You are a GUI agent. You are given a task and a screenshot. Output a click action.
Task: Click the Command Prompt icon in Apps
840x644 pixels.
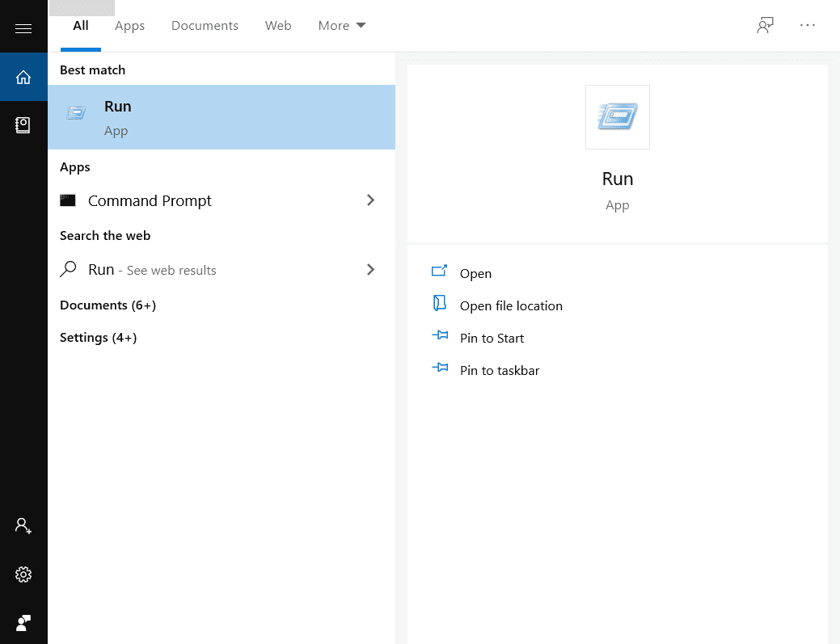(69, 200)
